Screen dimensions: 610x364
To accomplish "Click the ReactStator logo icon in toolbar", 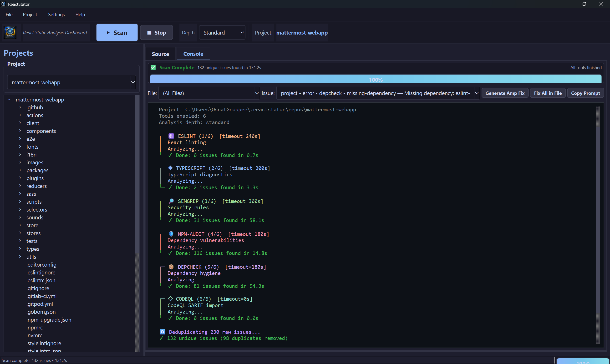I will (x=10, y=32).
